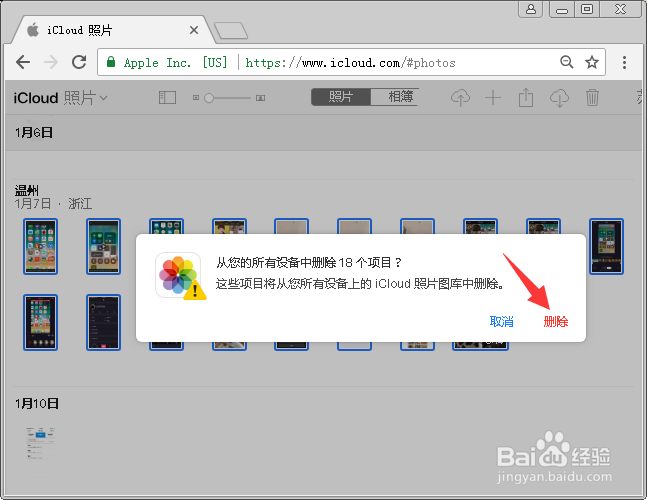Click the 1月6日 date header
This screenshot has width=647, height=500.
tap(34, 132)
